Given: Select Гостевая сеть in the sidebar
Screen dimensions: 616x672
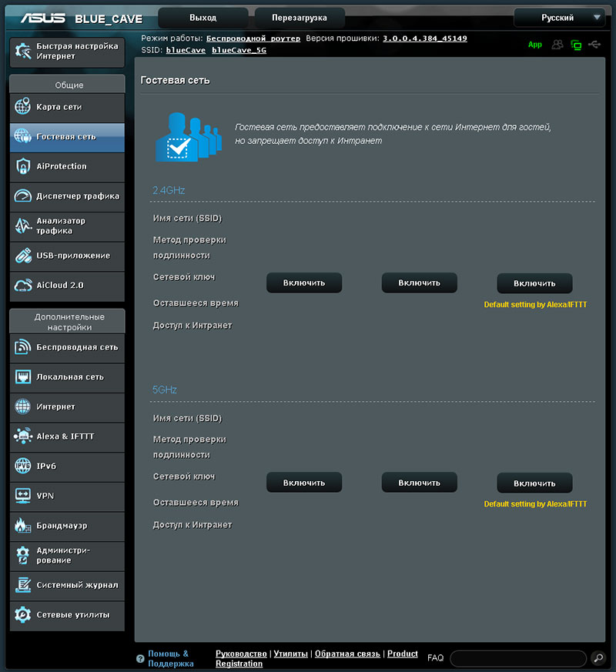Looking at the screenshot, I should (67, 137).
